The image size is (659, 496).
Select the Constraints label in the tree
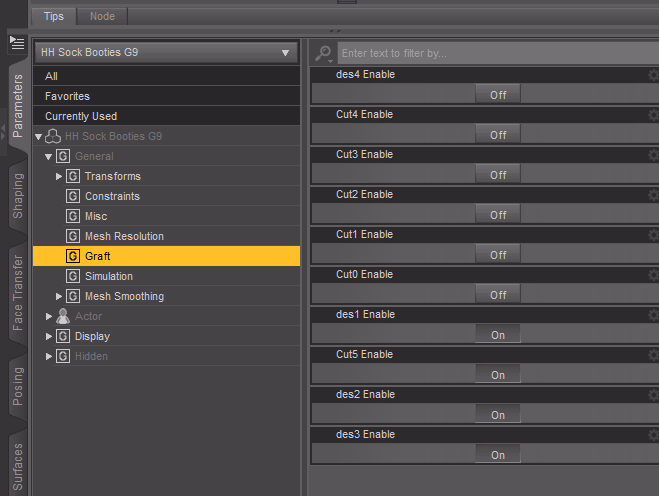coord(112,196)
